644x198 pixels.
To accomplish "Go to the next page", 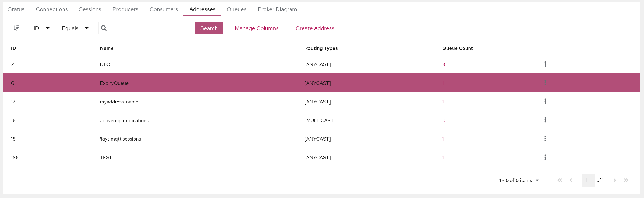I will [x=615, y=180].
